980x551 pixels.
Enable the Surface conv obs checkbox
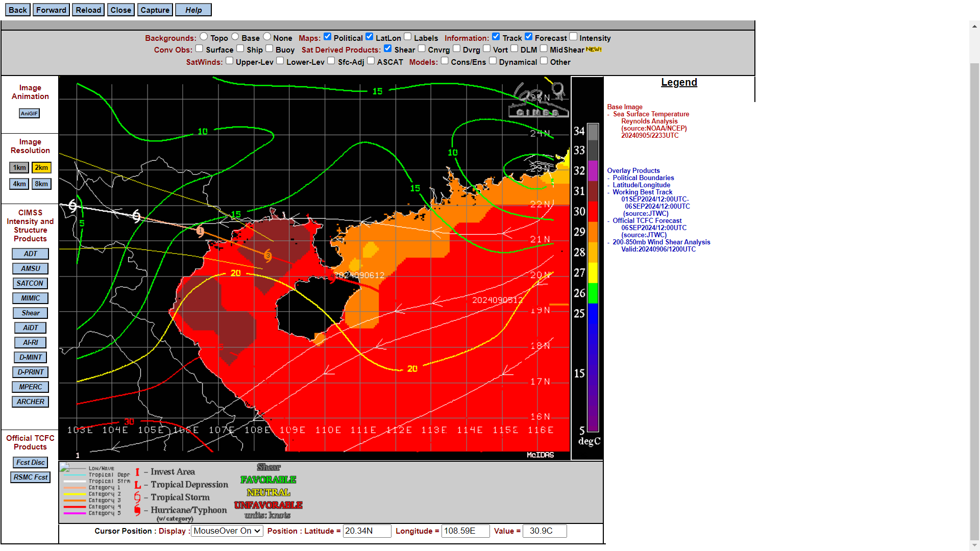click(200, 48)
